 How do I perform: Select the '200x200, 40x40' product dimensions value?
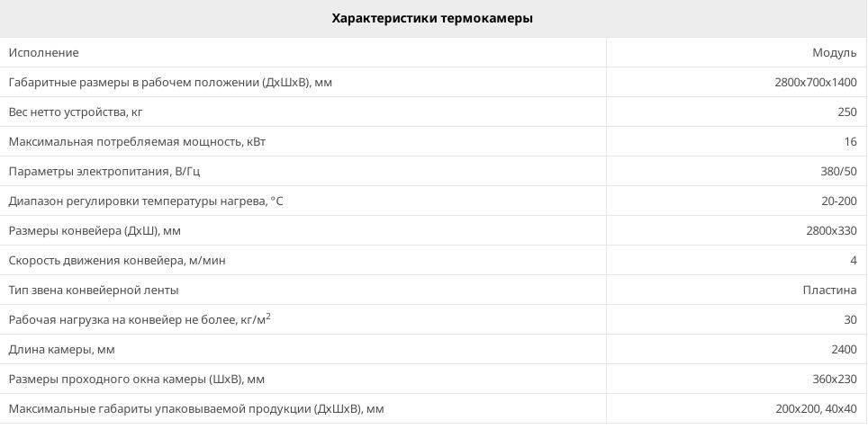(x=816, y=409)
